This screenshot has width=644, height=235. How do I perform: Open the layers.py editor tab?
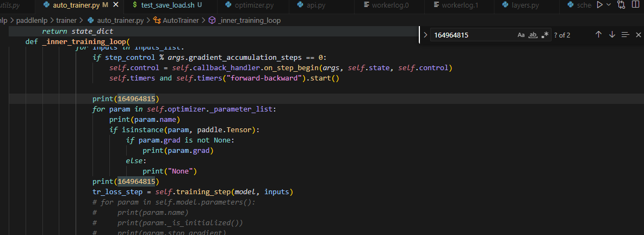[525, 5]
